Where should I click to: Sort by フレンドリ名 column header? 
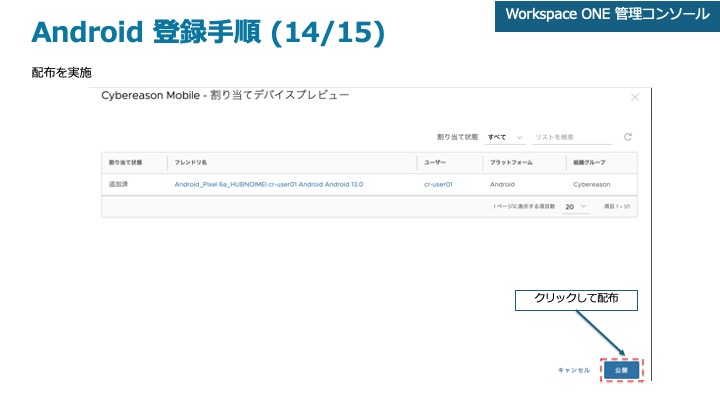point(191,163)
